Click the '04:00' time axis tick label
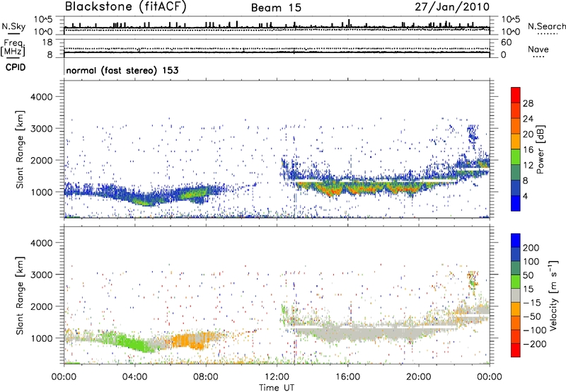The image size is (566, 392). 135,377
